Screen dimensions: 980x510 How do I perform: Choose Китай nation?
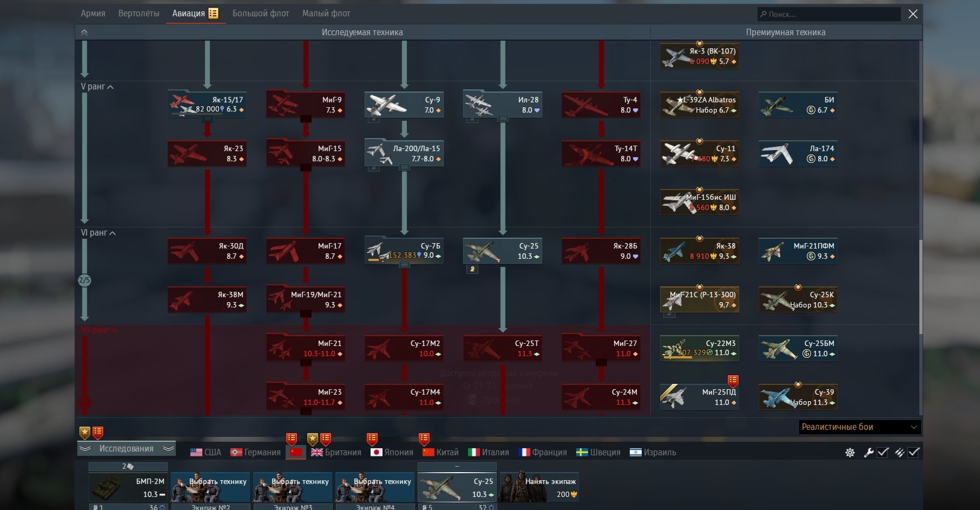pos(440,452)
